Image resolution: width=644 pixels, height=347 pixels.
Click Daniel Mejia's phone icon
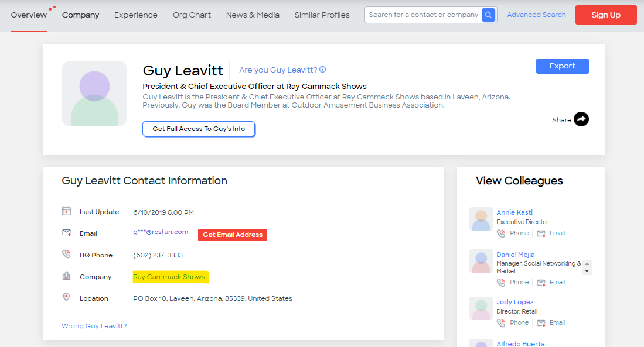501,283
